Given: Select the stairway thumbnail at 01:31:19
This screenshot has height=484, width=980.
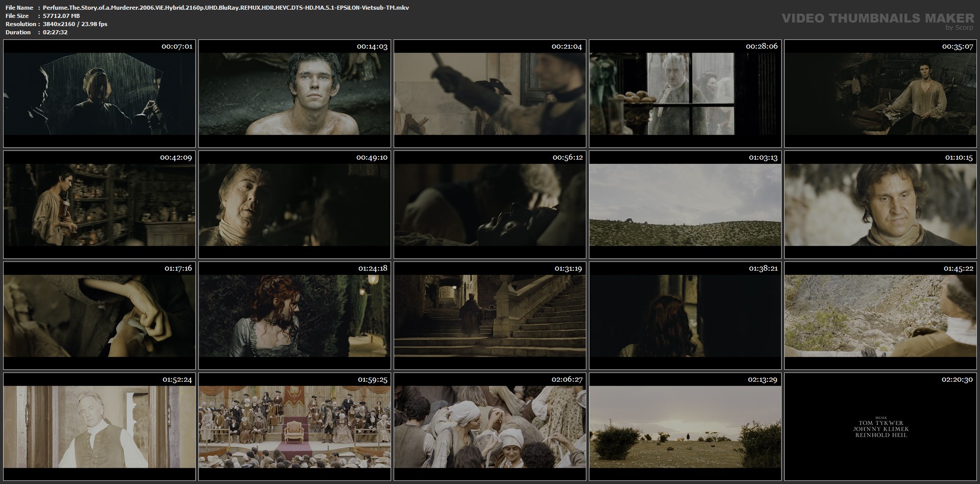Looking at the screenshot, I should (x=490, y=316).
